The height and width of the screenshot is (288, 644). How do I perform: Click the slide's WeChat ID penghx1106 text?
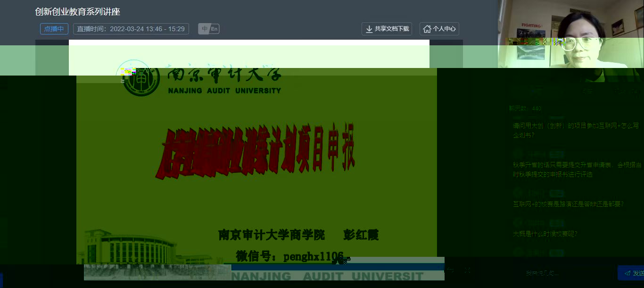pos(293,256)
